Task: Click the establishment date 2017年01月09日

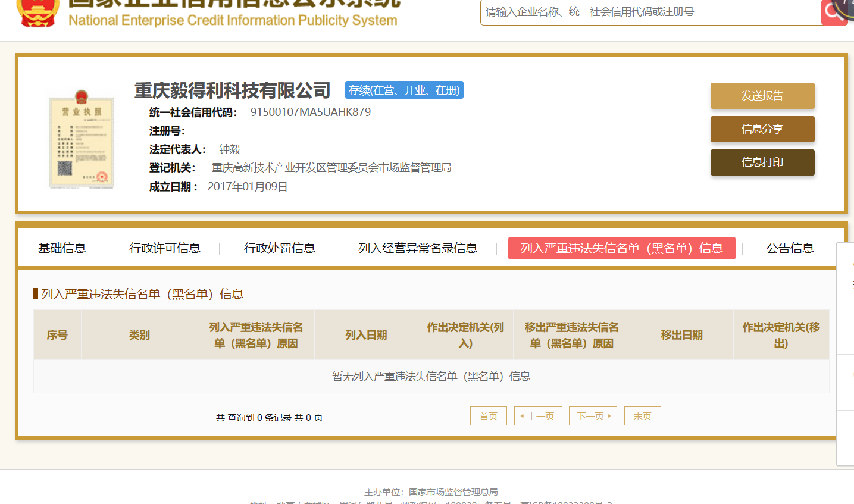Action: point(248,187)
